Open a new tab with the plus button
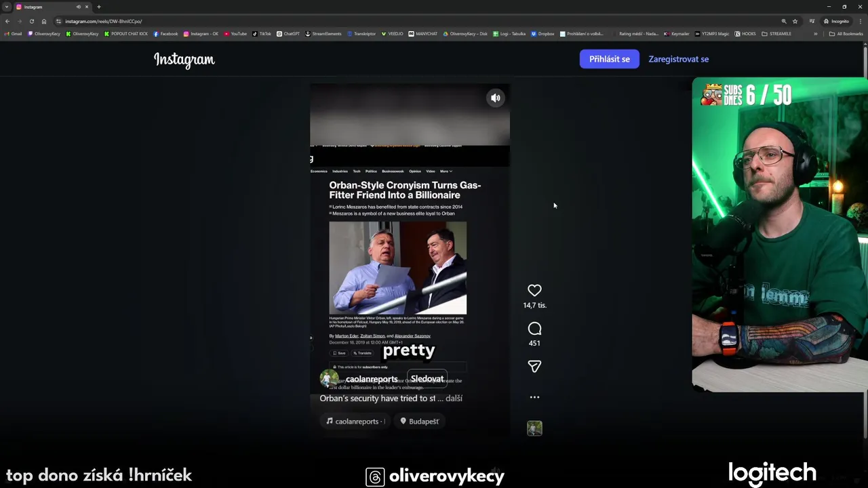This screenshot has width=868, height=488. 99,7
